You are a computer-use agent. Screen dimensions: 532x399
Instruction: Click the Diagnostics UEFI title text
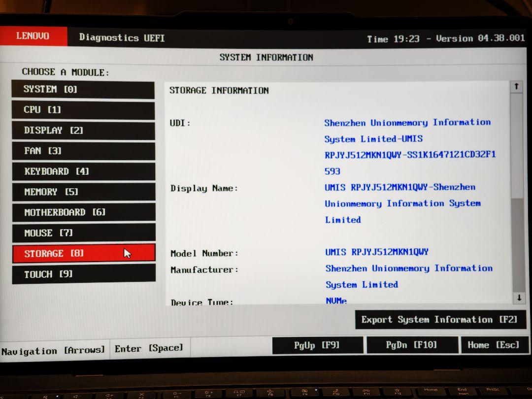(x=122, y=37)
